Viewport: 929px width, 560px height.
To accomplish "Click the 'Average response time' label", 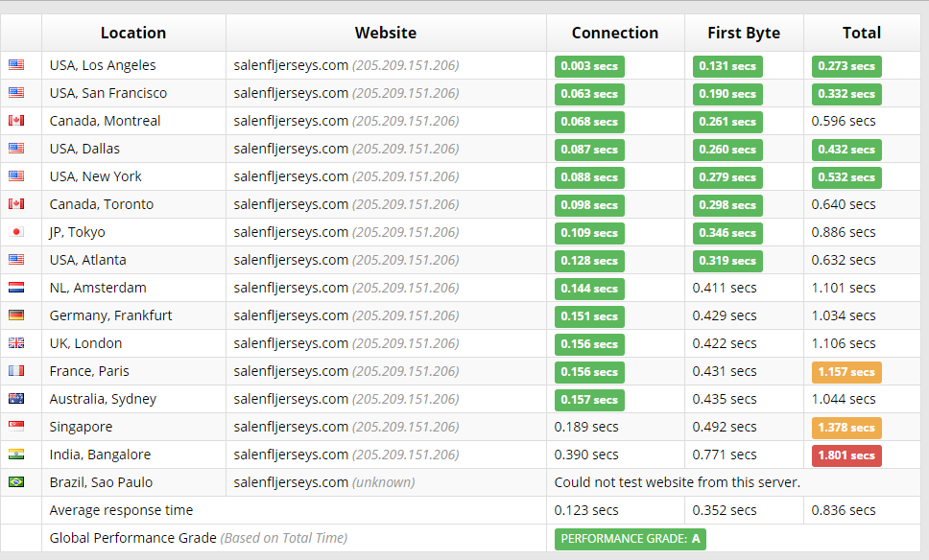I will click(122, 510).
